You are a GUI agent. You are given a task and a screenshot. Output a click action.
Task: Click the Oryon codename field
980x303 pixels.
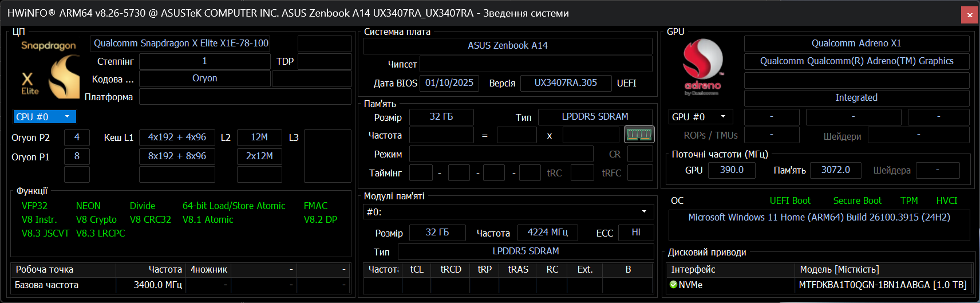point(205,78)
